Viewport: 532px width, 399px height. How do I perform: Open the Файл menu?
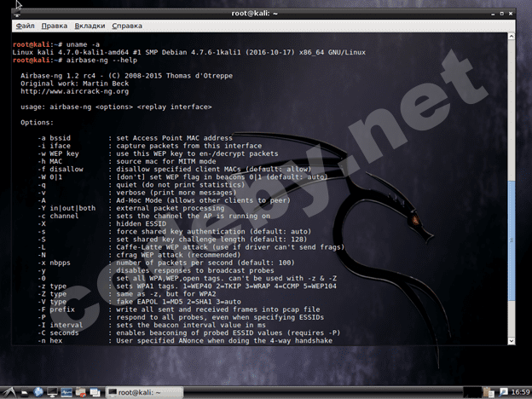25,26
